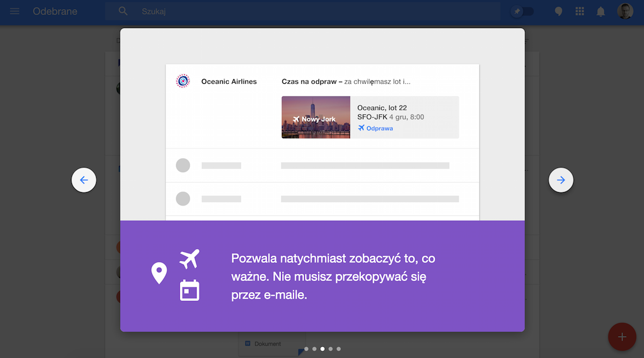
Task: Open the hamburger main menu
Action: point(14,11)
